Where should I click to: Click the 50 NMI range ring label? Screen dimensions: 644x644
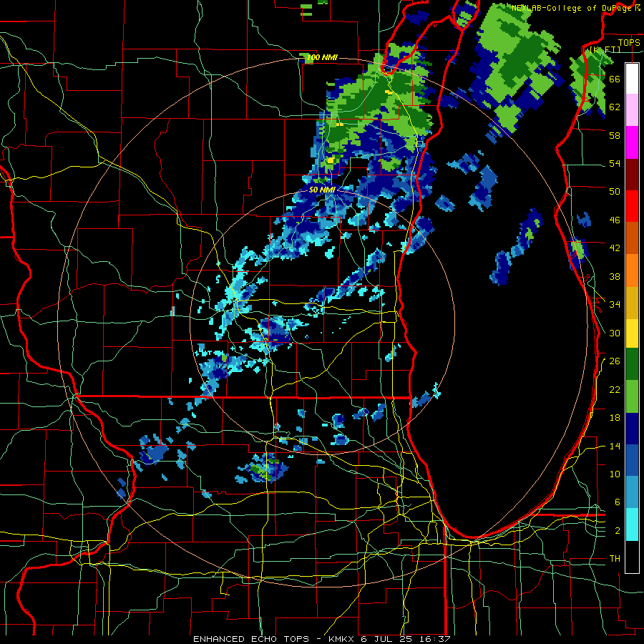(322, 190)
